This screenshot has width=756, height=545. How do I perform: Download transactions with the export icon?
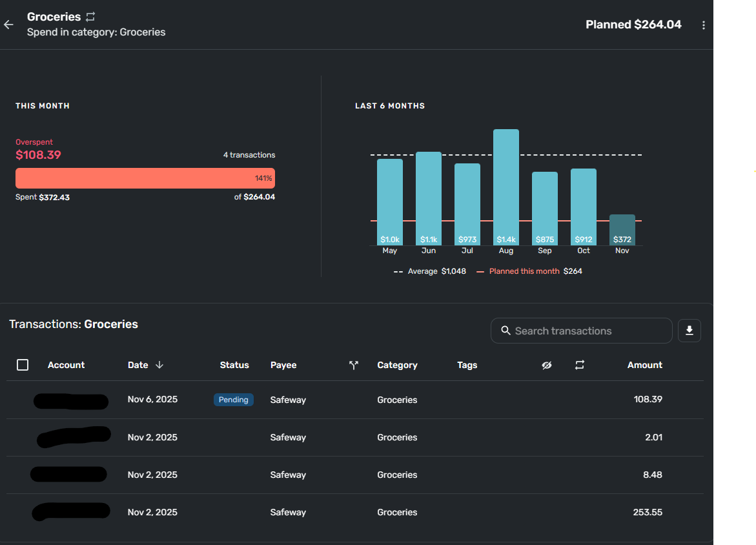pos(689,331)
